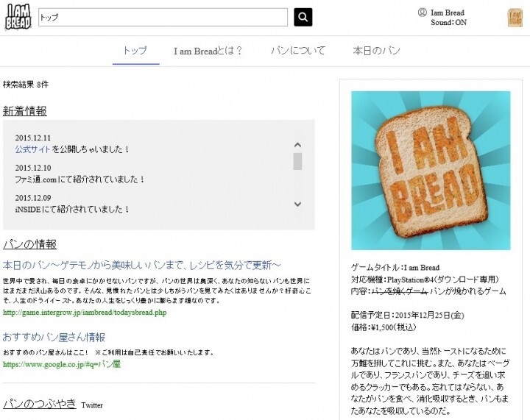Click the Twitter label beside パンのつぶやき
530x420 pixels.
pyautogui.click(x=92, y=405)
